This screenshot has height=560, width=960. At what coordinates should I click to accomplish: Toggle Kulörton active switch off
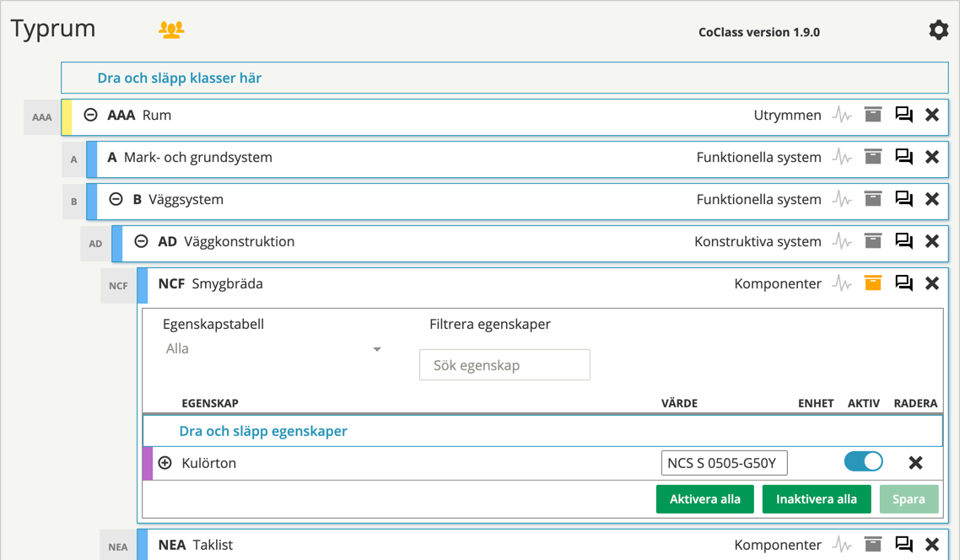[x=863, y=462]
